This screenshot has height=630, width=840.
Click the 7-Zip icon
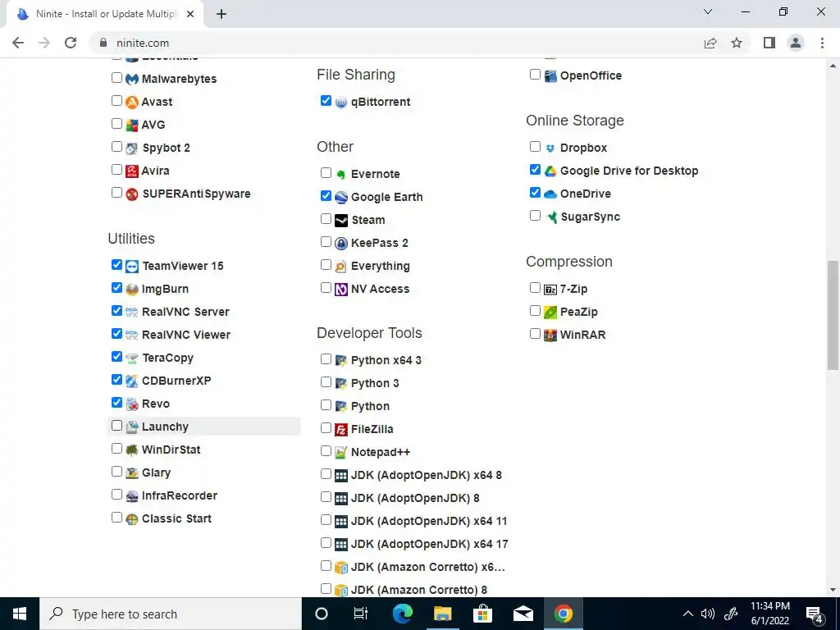(550, 290)
